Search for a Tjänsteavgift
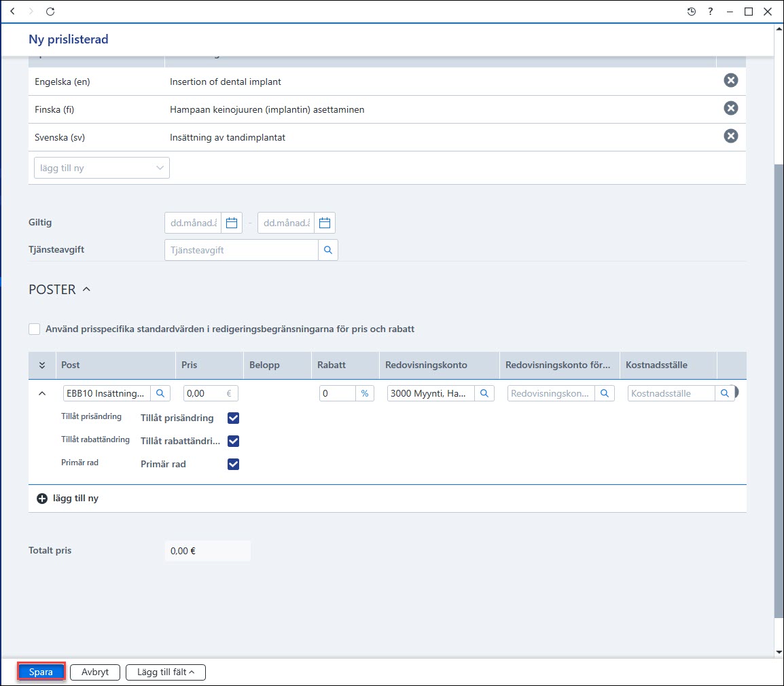The image size is (784, 686). pos(328,250)
